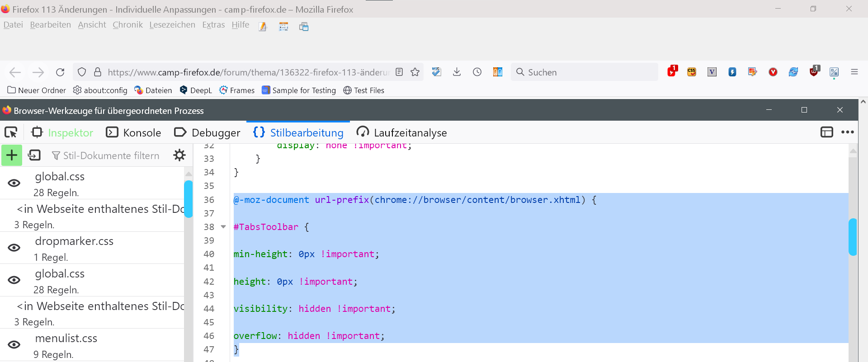868x362 pixels.
Task: Click the Stil-Dokumente filtern input field
Action: (x=111, y=156)
